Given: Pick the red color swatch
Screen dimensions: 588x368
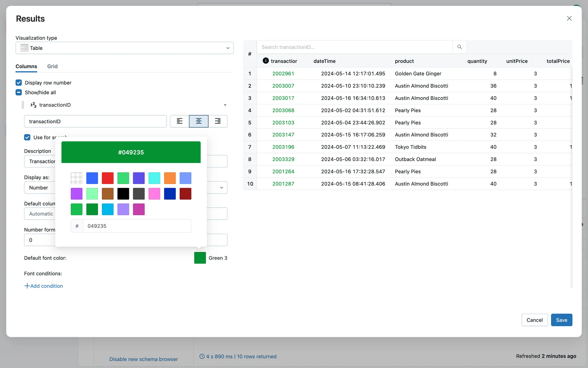Looking at the screenshot, I should click(x=107, y=178).
